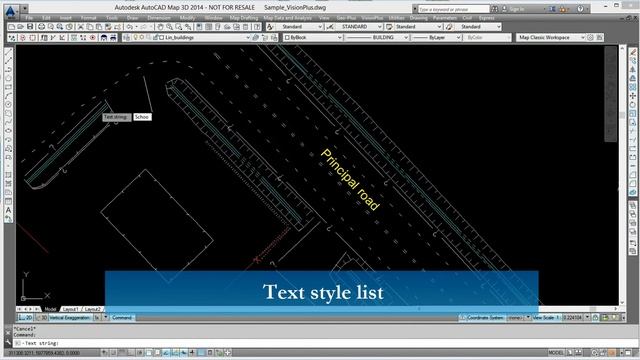This screenshot has height=360, width=640.
Task: Open the Map Drafting menu
Action: tap(244, 18)
